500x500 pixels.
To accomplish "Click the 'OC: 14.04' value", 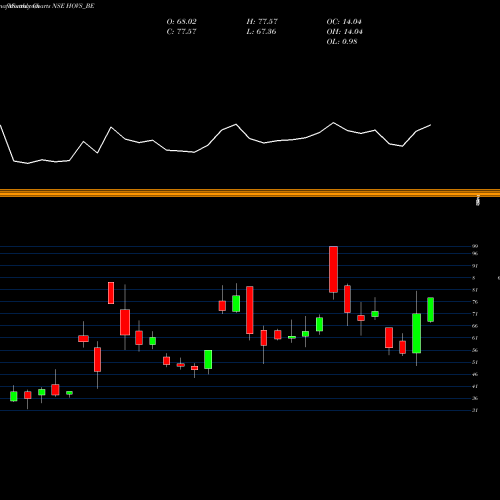I will pyautogui.click(x=344, y=22).
